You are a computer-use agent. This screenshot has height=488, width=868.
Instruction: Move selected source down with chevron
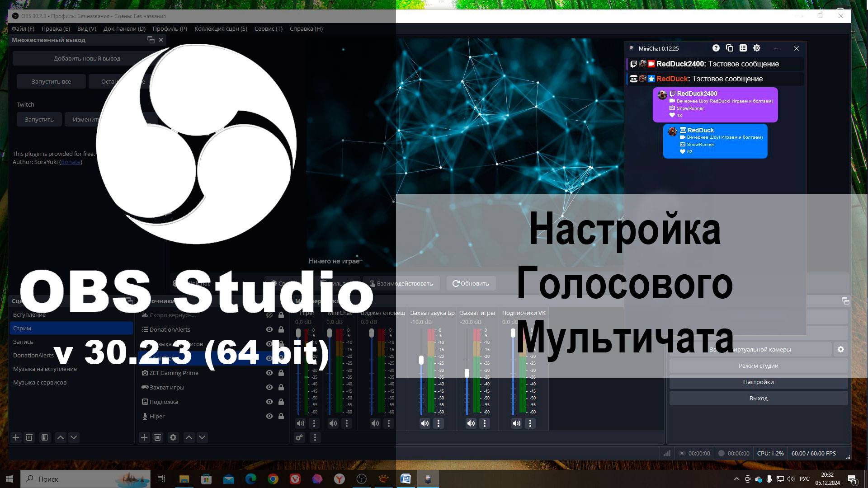[x=202, y=437]
